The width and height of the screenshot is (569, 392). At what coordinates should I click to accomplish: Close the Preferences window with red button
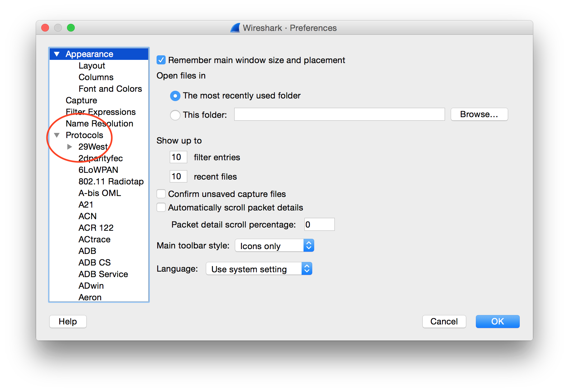(x=45, y=28)
